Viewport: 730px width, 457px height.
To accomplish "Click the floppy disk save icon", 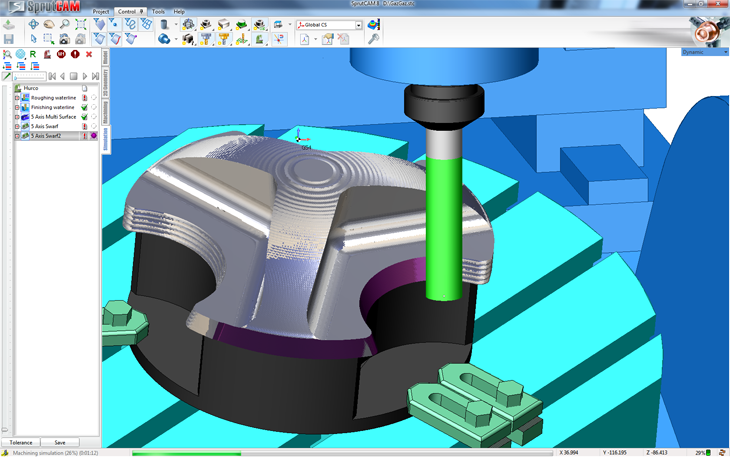I will (9, 39).
